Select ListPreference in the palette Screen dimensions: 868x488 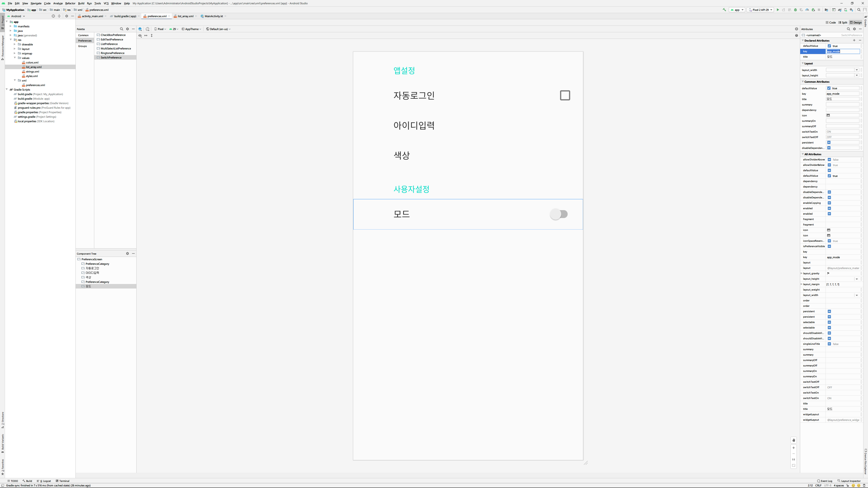(109, 44)
